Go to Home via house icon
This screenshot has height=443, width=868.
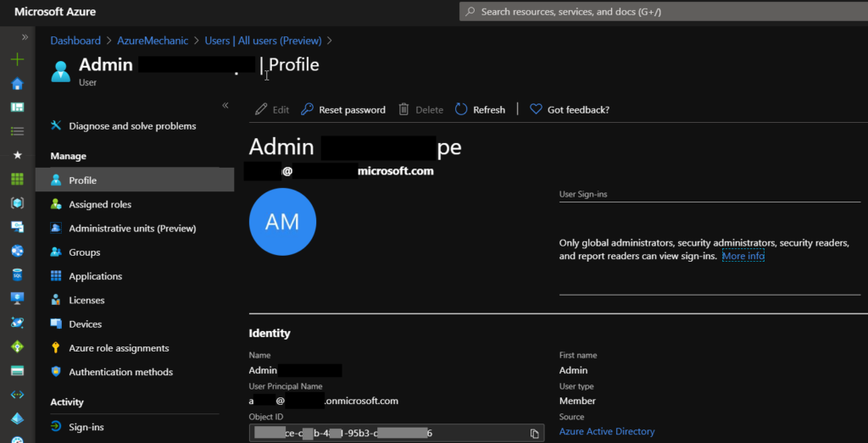click(x=18, y=84)
